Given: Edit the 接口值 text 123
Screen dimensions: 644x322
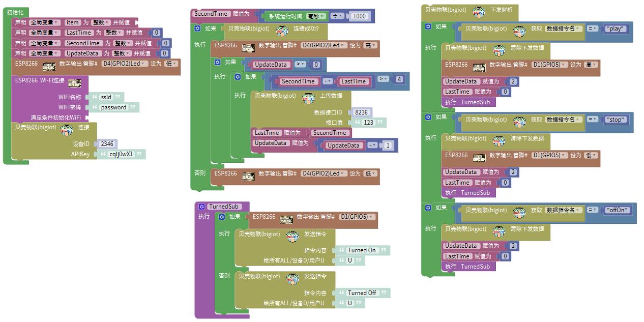Looking at the screenshot, I should coord(369,123).
